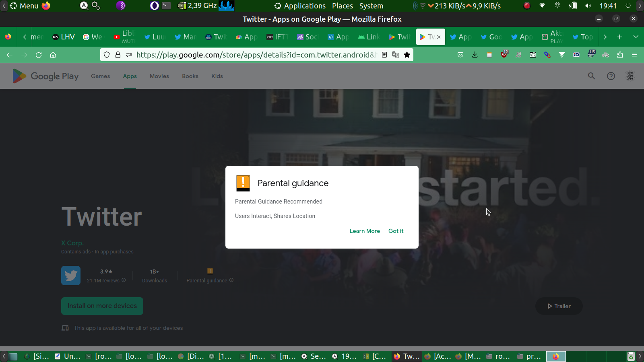This screenshot has width=644, height=362.
Task: Switch to the Goo tab
Action: point(492,37)
